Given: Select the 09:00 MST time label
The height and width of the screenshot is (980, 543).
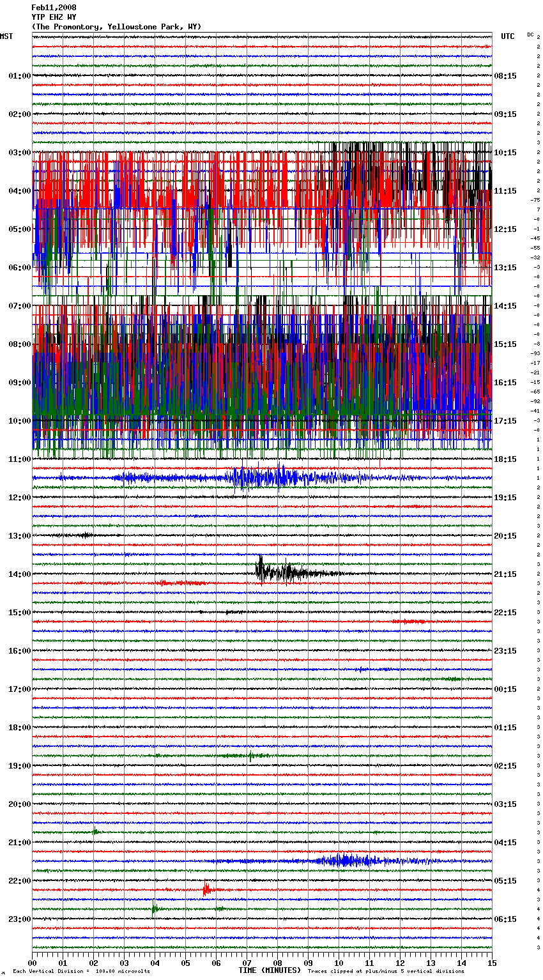Looking at the screenshot, I should click(20, 383).
